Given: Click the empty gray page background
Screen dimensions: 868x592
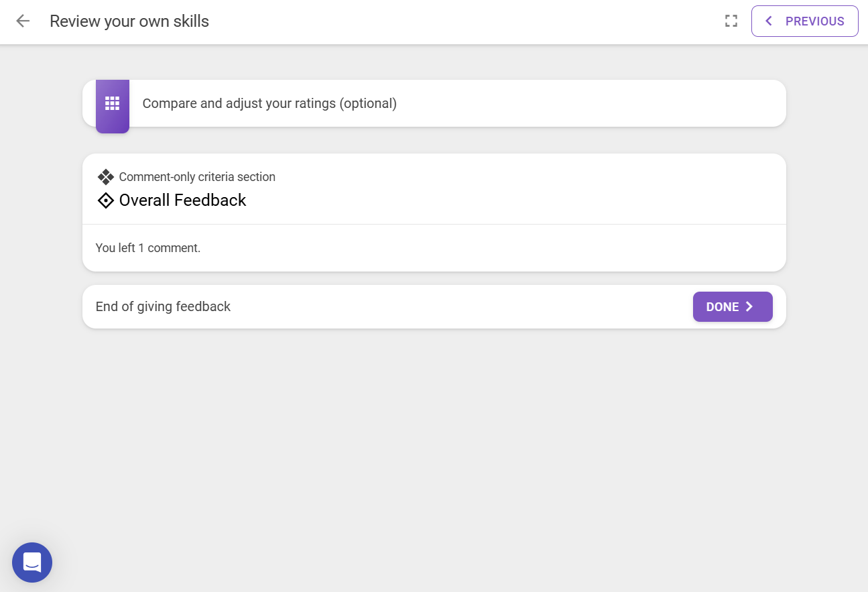Looking at the screenshot, I should coord(434,456).
